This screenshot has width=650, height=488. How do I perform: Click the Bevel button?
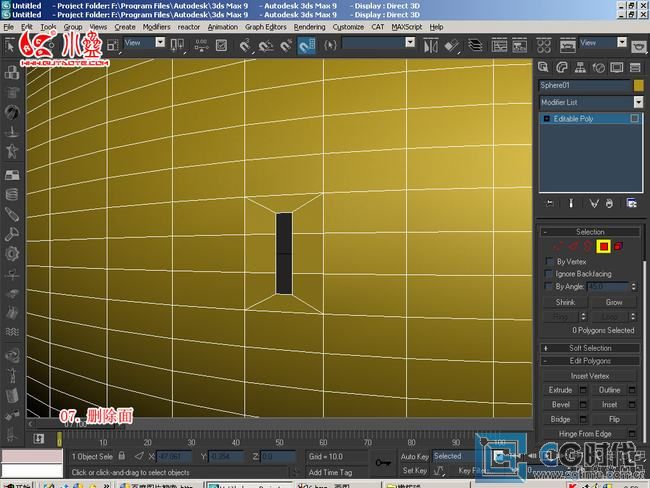(x=560, y=405)
